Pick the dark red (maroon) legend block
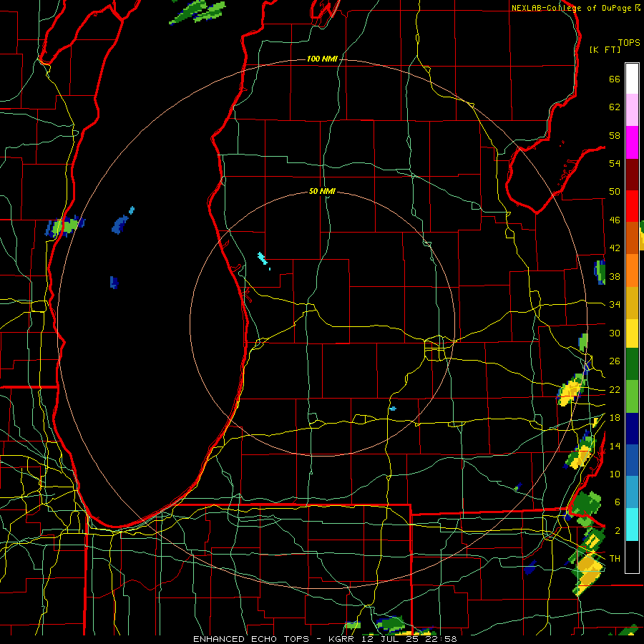This screenshot has height=644, width=644. 632,175
